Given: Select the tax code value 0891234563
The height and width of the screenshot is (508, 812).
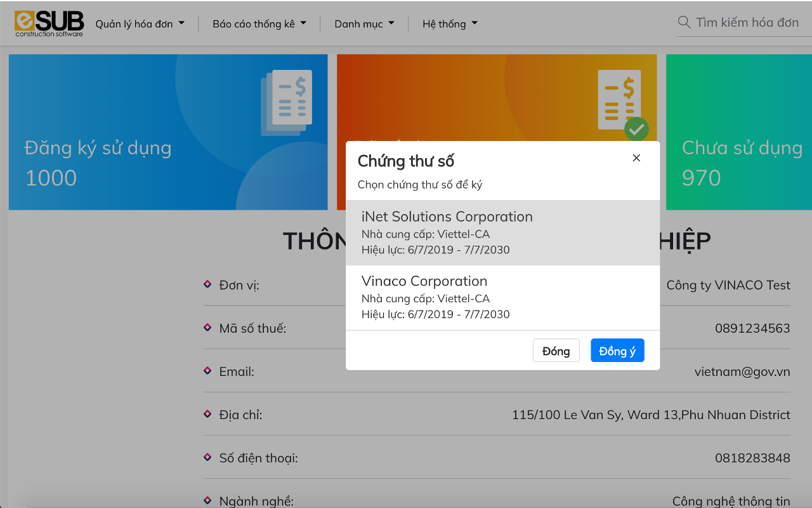Looking at the screenshot, I should [x=752, y=328].
